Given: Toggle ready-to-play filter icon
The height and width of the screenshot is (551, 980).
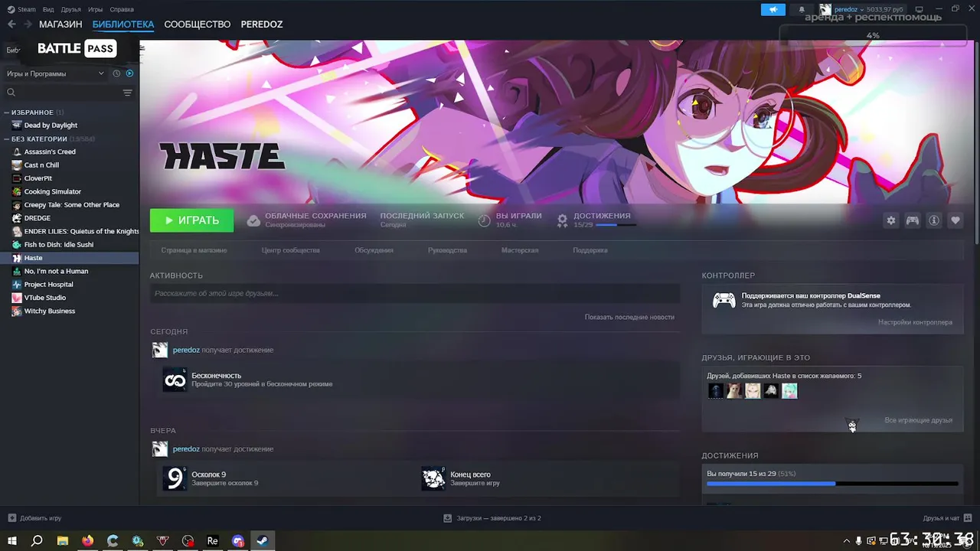Looking at the screenshot, I should (x=129, y=73).
